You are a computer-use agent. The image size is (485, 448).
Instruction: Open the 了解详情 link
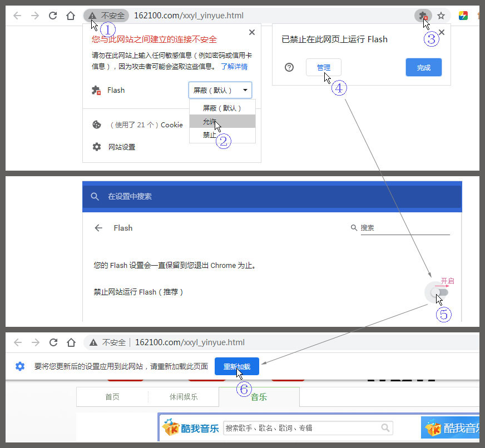point(234,66)
